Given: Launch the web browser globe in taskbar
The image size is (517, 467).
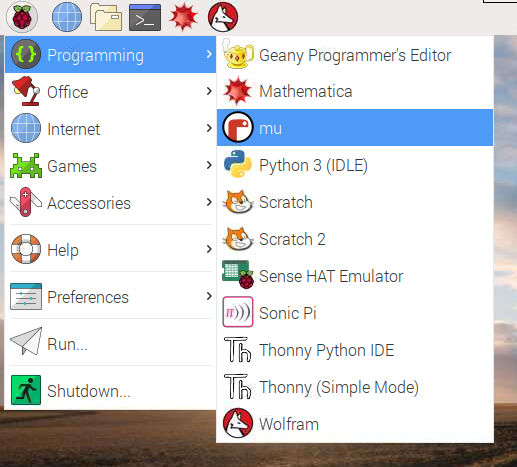Looking at the screenshot, I should coord(67,17).
